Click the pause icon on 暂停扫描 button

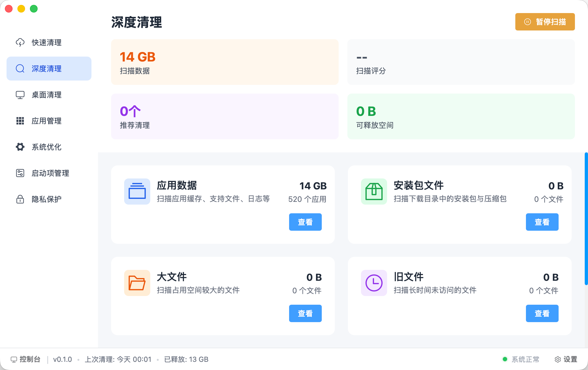pyautogui.click(x=528, y=21)
